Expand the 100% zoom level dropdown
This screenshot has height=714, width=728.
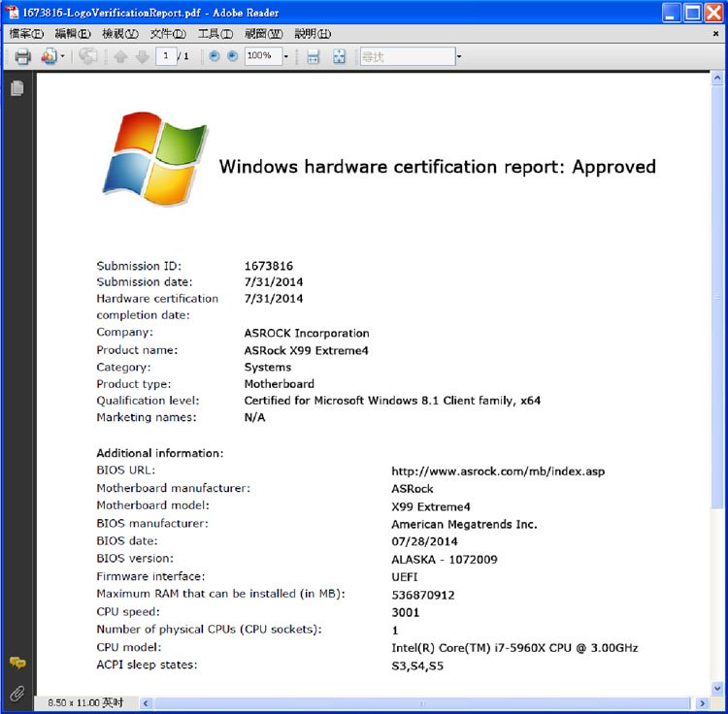point(285,56)
